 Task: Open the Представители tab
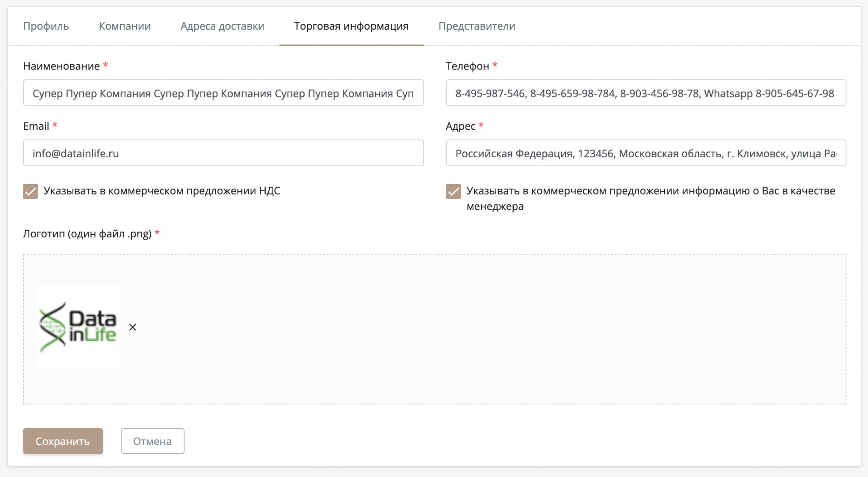476,26
